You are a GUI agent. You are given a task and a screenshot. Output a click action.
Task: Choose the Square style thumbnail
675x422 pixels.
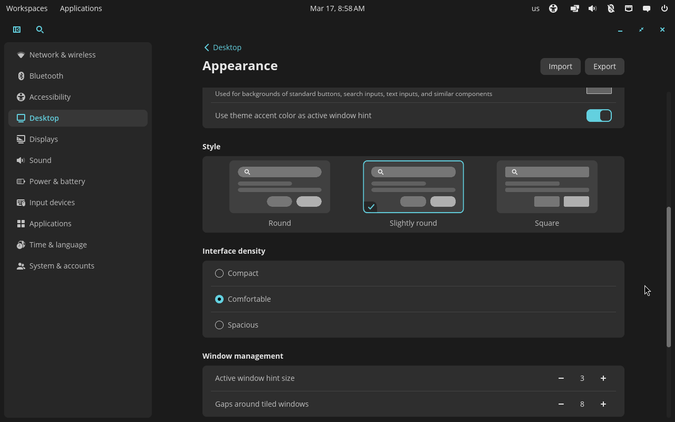click(547, 187)
